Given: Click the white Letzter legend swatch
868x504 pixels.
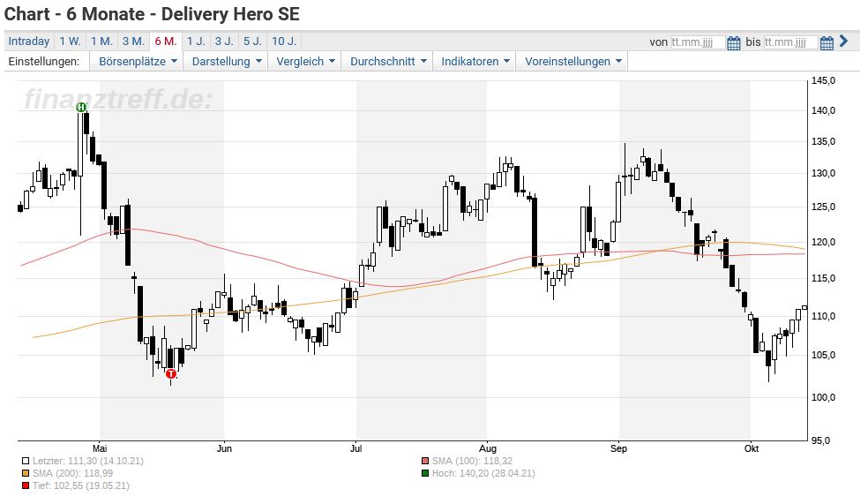Looking at the screenshot, I should tap(26, 461).
